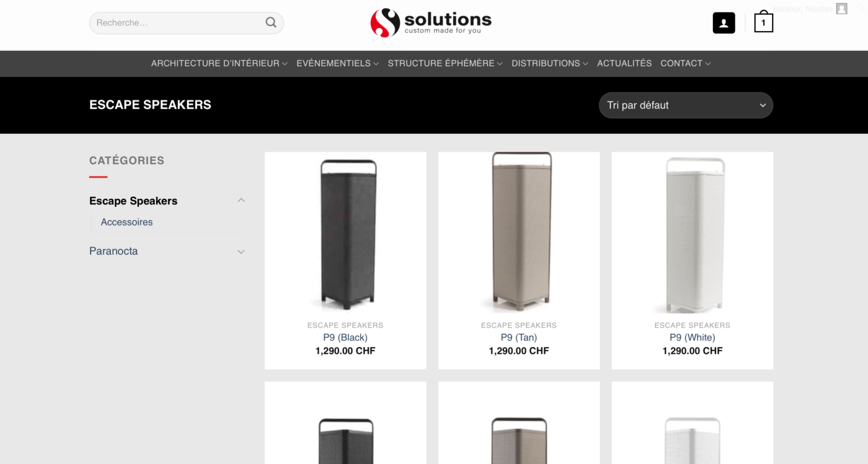This screenshot has width=868, height=464.
Task: Open the Structure éphémère menu
Action: coord(445,63)
